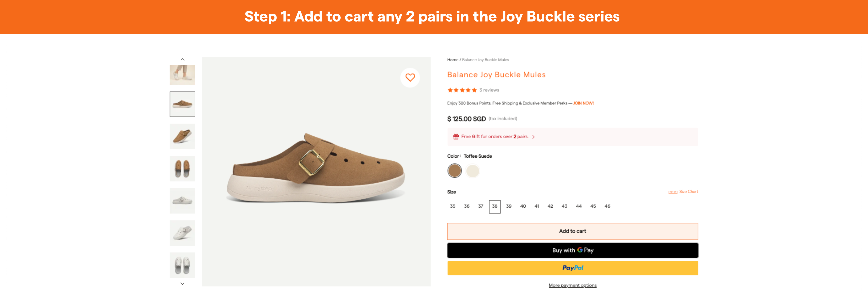The height and width of the screenshot is (294, 868).
Task: Select size 38
Action: [494, 206]
